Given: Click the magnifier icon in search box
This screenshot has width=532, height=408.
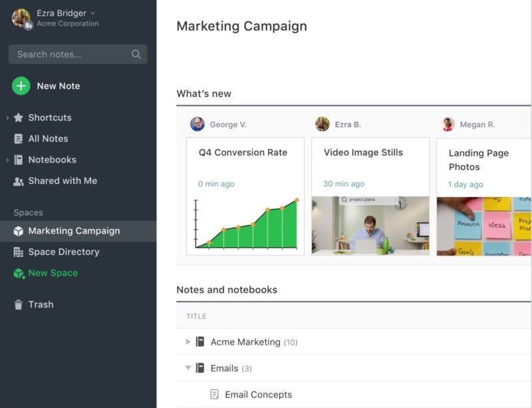Looking at the screenshot, I should click(136, 55).
